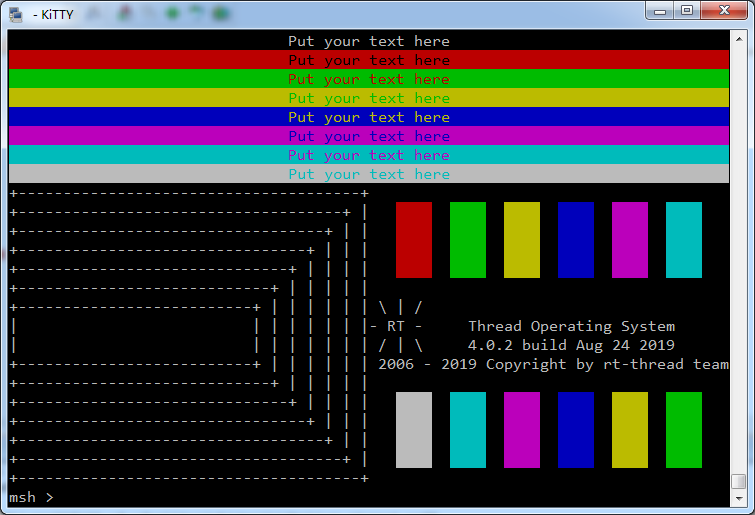Screen dimensions: 755x515
Task: Select the yellow block in upper color row
Action: click(x=522, y=240)
